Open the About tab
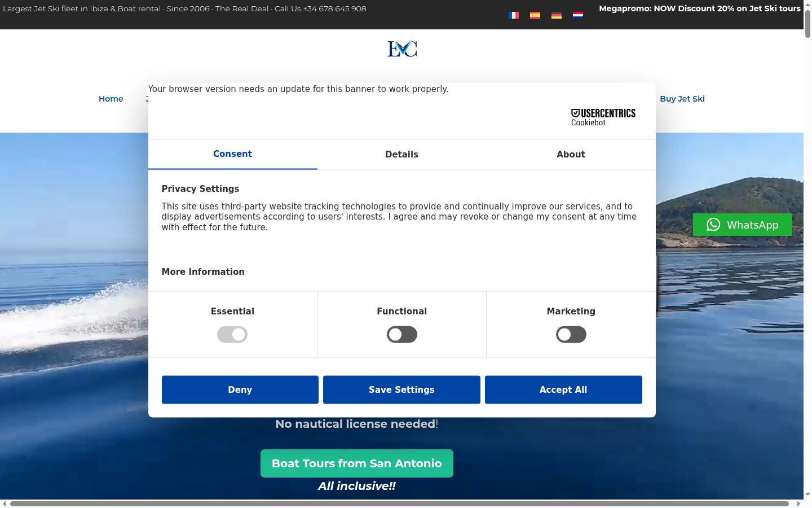 571,154
